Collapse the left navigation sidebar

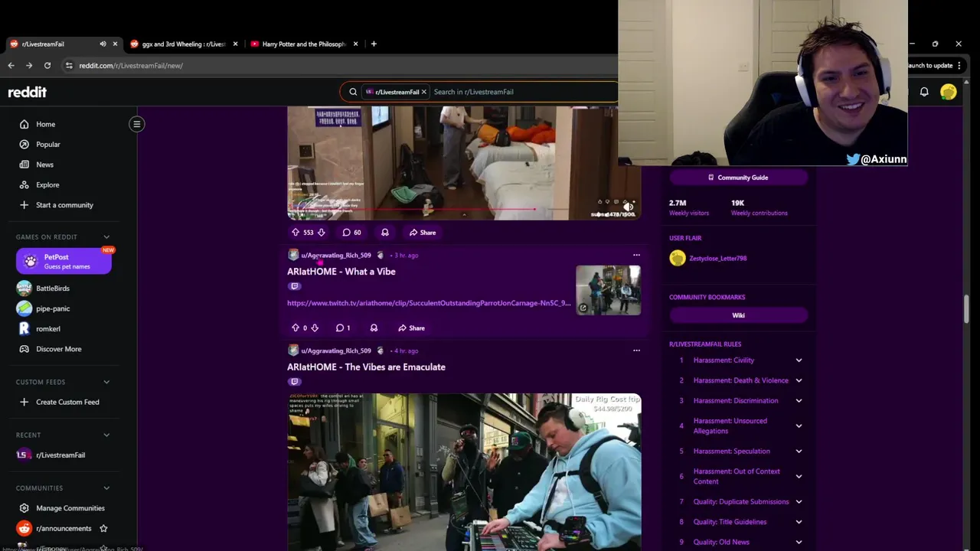click(x=136, y=124)
